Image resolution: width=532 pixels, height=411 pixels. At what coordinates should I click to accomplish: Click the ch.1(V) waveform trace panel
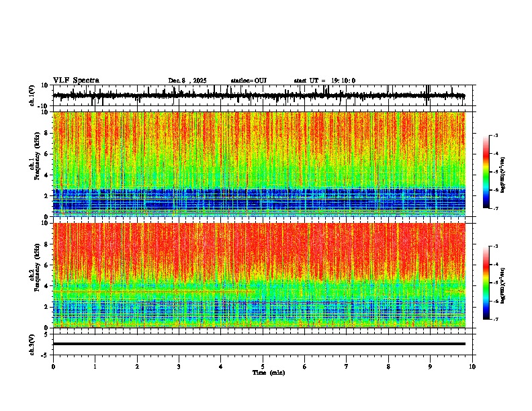264,95
